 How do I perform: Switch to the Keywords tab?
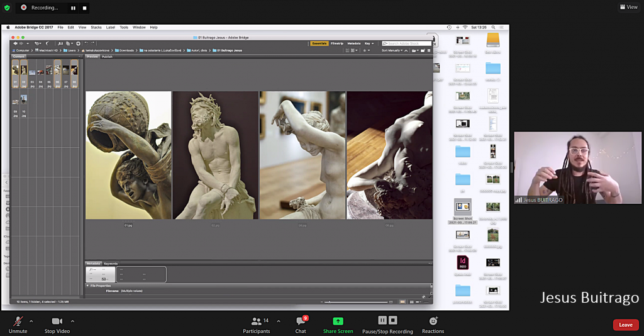(111, 264)
